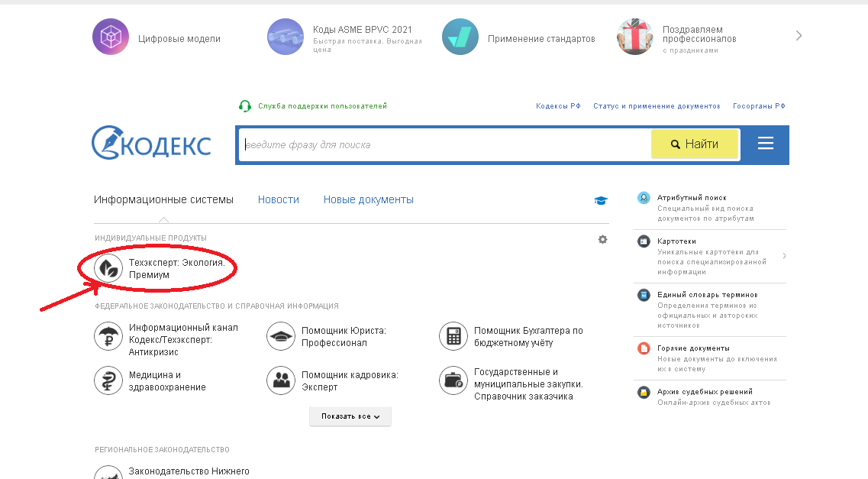Advance banner carousel with right arrow

[x=799, y=36]
